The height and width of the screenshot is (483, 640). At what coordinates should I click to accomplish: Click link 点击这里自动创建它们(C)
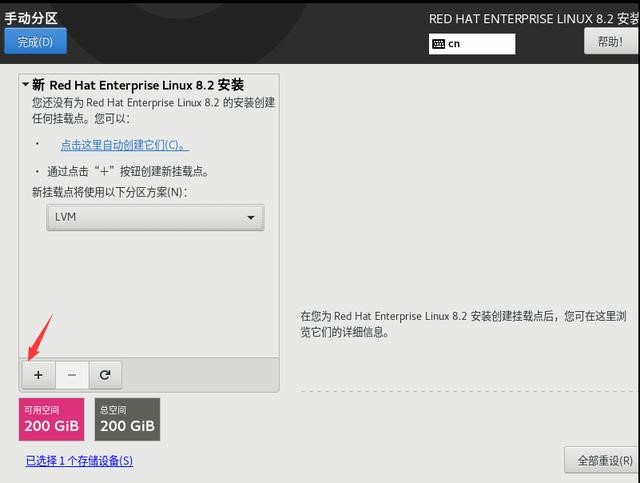(124, 145)
